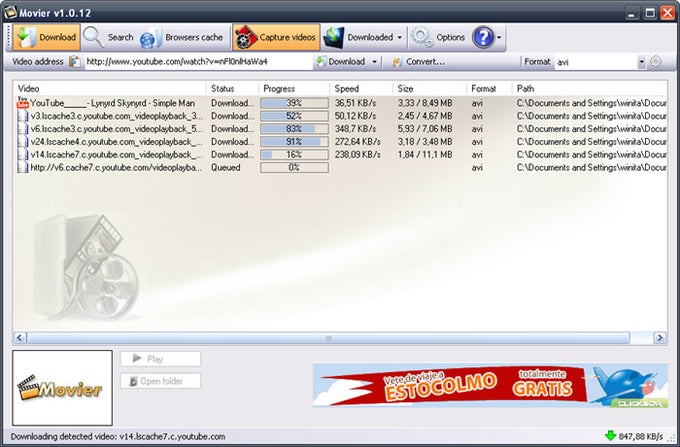The height and width of the screenshot is (447, 680).
Task: Sort by the Speed column header
Action: click(x=361, y=88)
